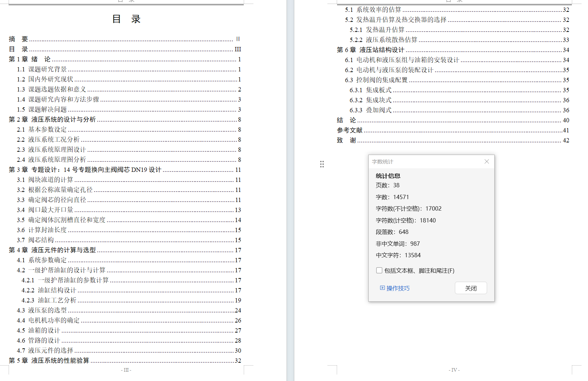Image resolution: width=588 pixels, height=381 pixels.
Task: Click page number 32 after 5.1 entry
Action: coord(565,10)
